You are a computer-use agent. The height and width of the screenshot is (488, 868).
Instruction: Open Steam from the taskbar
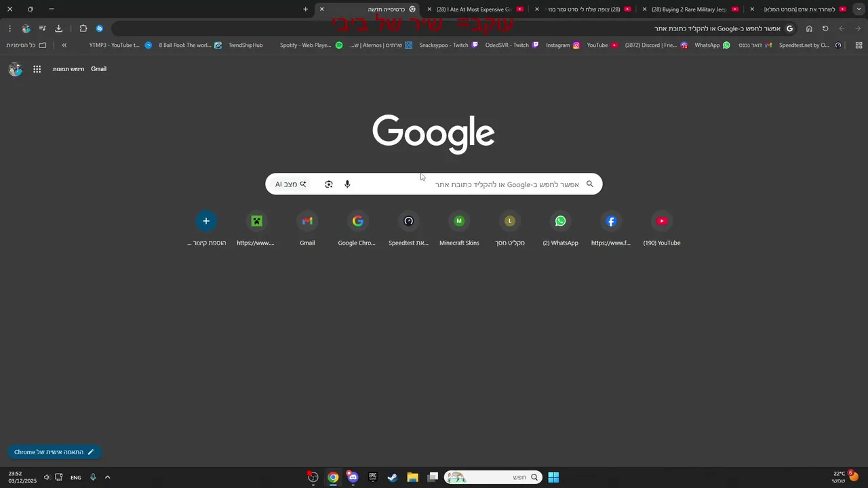click(x=392, y=477)
